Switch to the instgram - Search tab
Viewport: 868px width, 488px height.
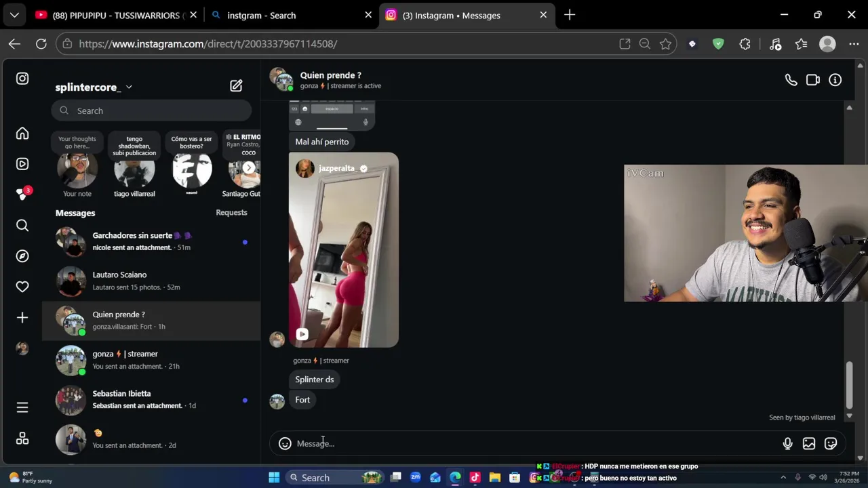tap(292, 15)
